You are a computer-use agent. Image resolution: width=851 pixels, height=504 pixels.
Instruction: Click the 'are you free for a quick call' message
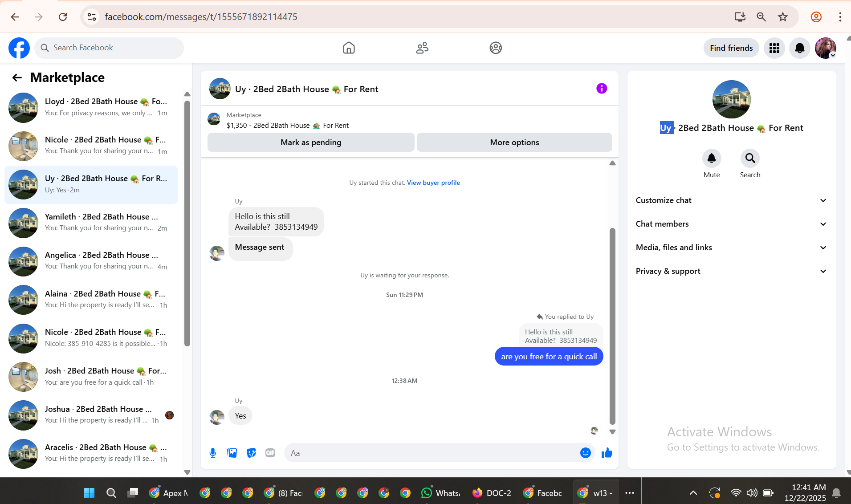(549, 357)
